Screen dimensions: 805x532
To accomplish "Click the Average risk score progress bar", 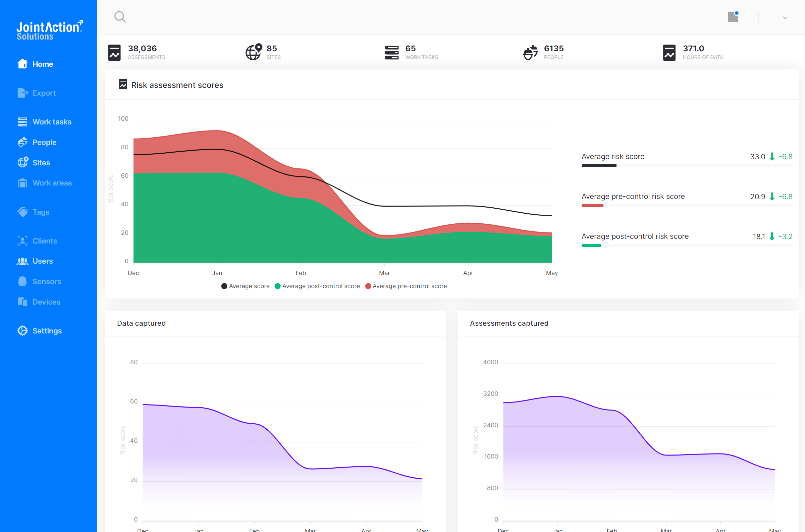I will [x=687, y=166].
